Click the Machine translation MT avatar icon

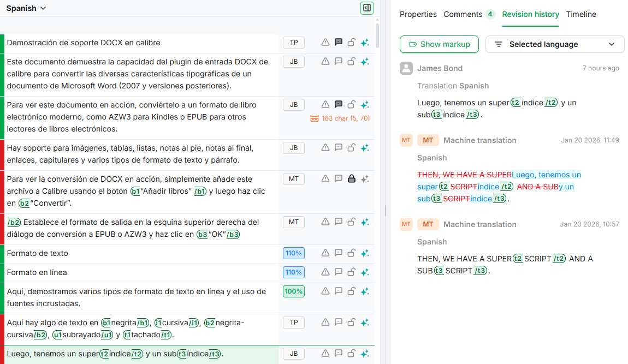(x=406, y=140)
